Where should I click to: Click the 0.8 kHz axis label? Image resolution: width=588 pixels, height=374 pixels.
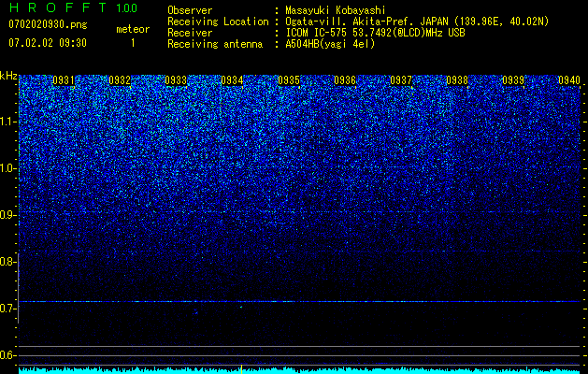8,262
